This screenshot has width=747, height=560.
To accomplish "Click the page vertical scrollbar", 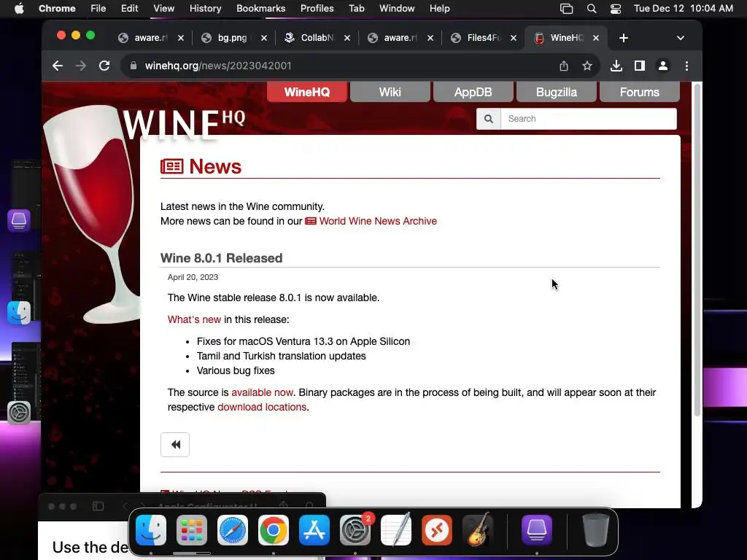I will [x=697, y=250].
